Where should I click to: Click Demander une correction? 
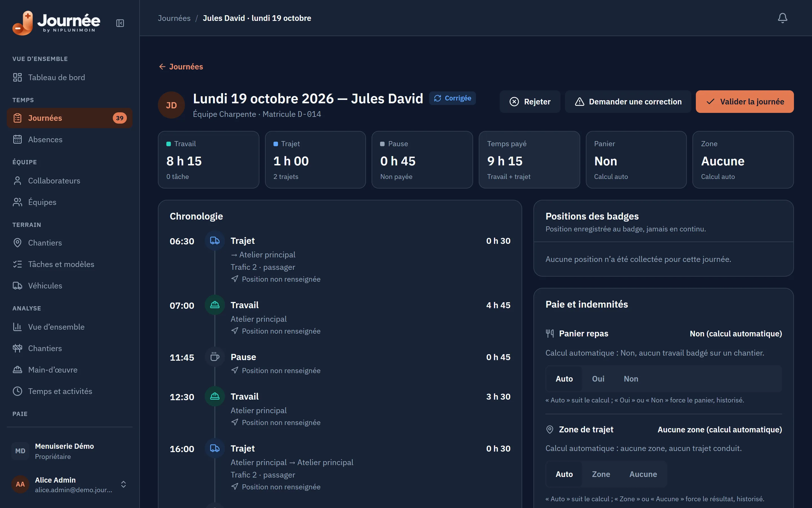(628, 102)
